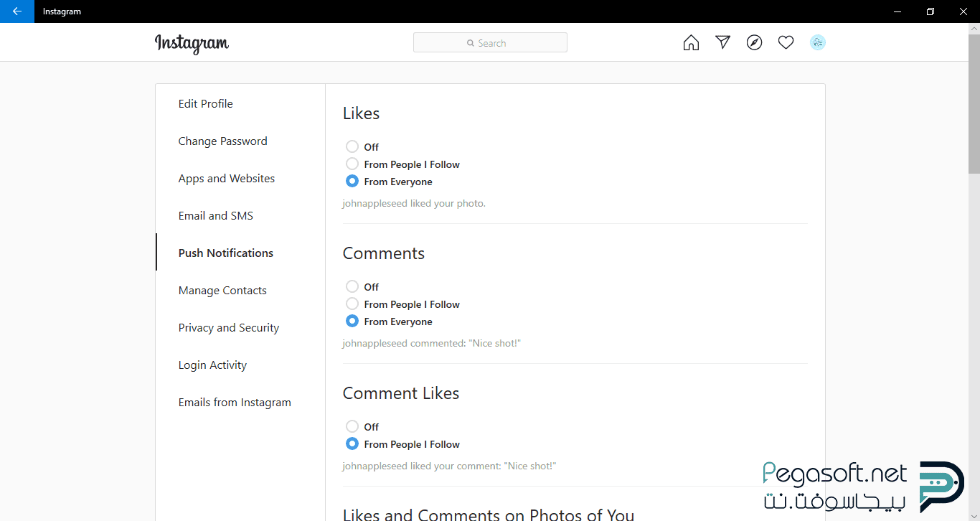980x521 pixels.
Task: Open the Activity heart icon
Action: (786, 42)
